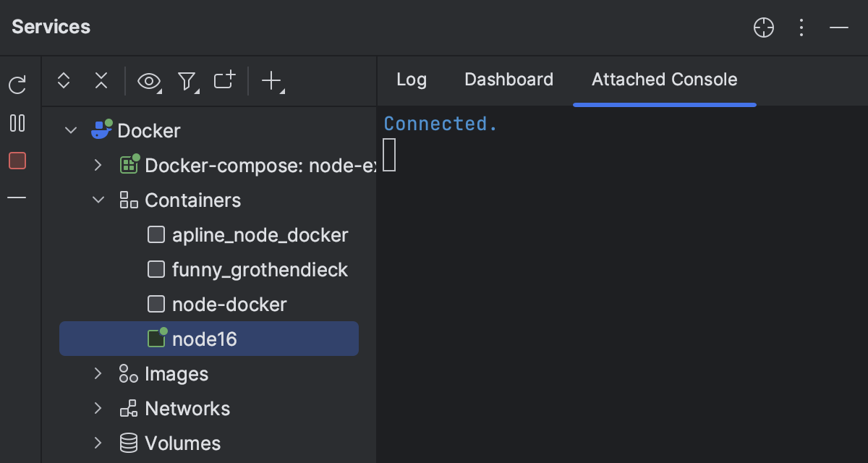This screenshot has height=463, width=868.
Task: Open the kebab menu in the Services title bar
Action: click(801, 27)
